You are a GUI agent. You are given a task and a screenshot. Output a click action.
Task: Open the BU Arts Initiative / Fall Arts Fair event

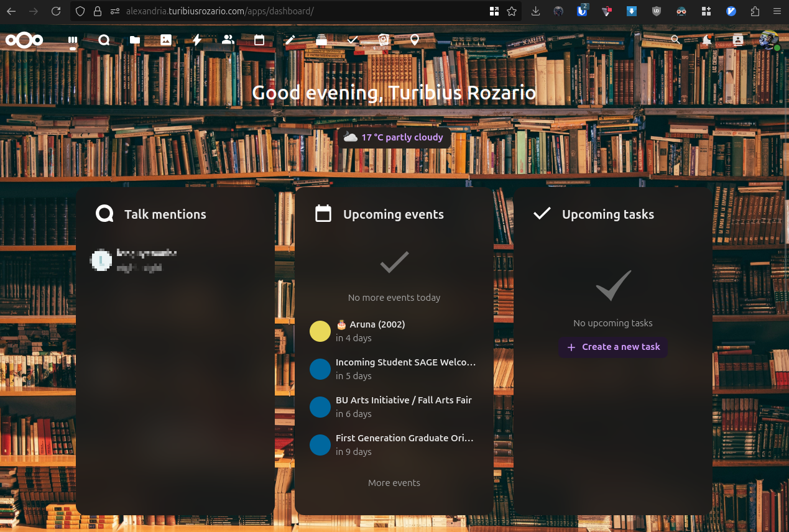coord(404,406)
